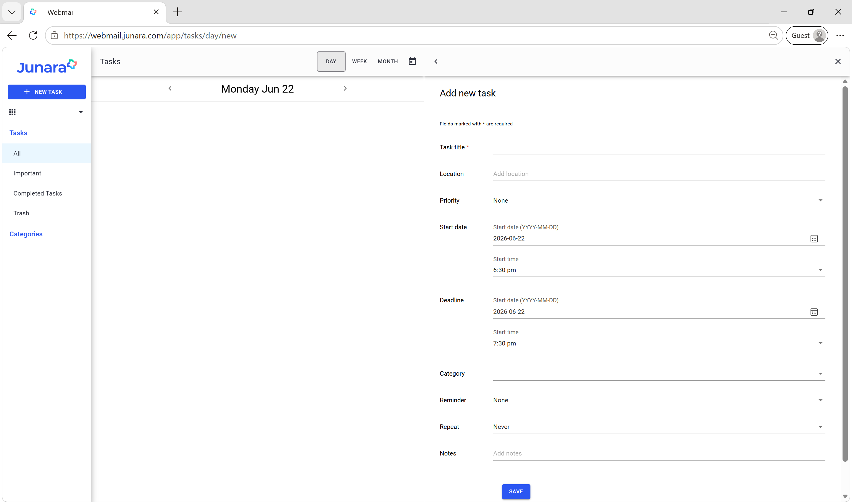The width and height of the screenshot is (852, 504).
Task: Click the browser reload icon
Action: 33,36
